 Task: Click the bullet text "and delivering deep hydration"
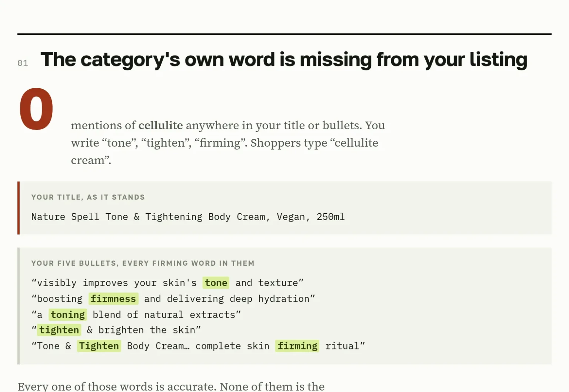(227, 299)
